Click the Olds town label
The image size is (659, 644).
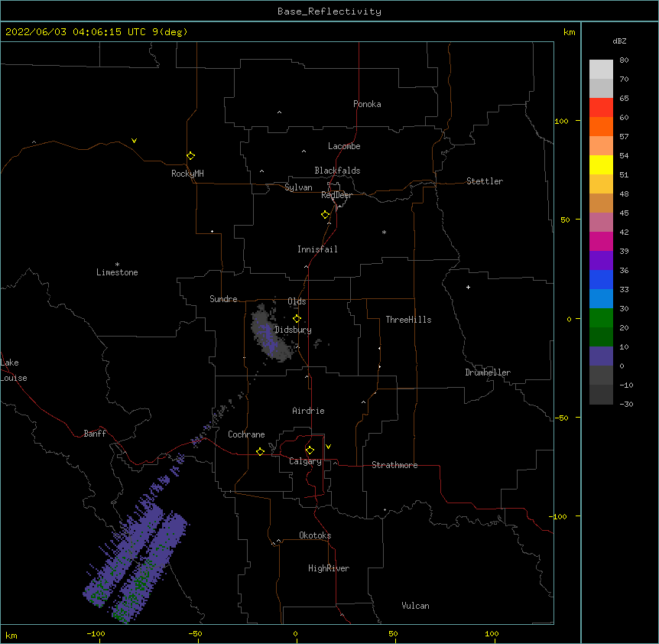tap(297, 301)
